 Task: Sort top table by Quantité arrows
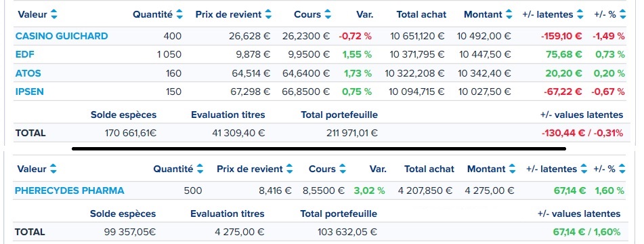[x=179, y=15]
